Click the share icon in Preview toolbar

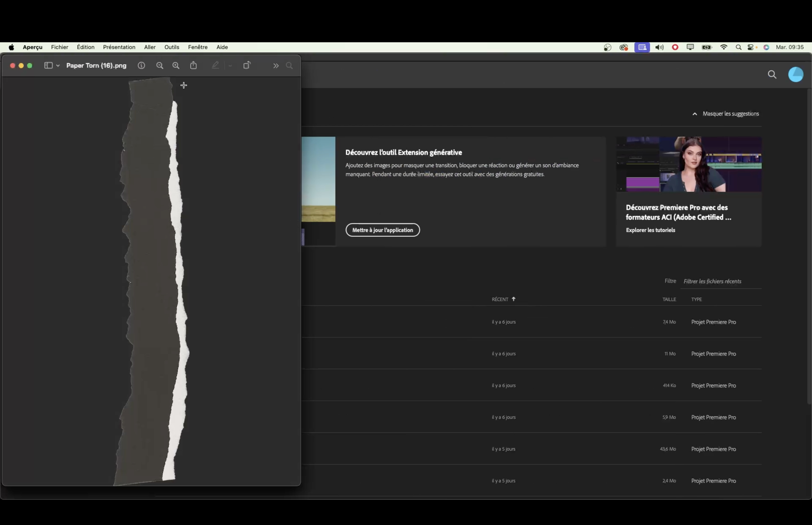click(x=194, y=65)
